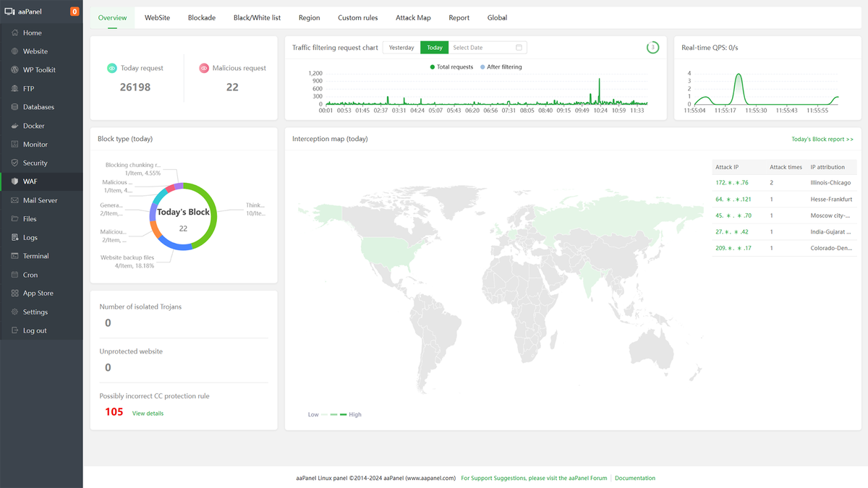Open the Black/White list tab
868x488 pixels.
coord(257,17)
